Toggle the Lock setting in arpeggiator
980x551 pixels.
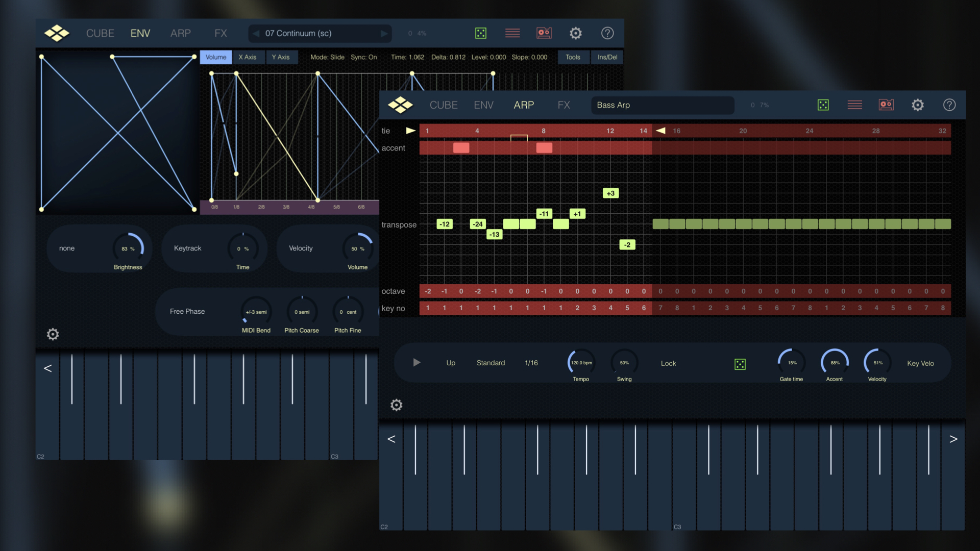(x=668, y=363)
